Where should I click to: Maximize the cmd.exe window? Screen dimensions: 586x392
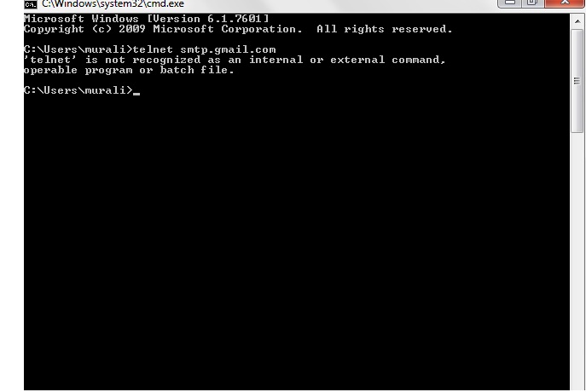532,3
